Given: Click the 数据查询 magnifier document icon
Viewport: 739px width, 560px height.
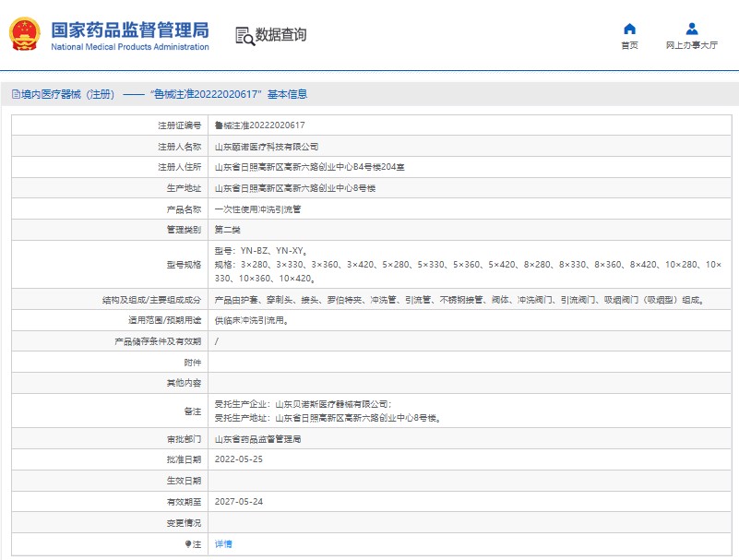Looking at the screenshot, I should [x=244, y=36].
